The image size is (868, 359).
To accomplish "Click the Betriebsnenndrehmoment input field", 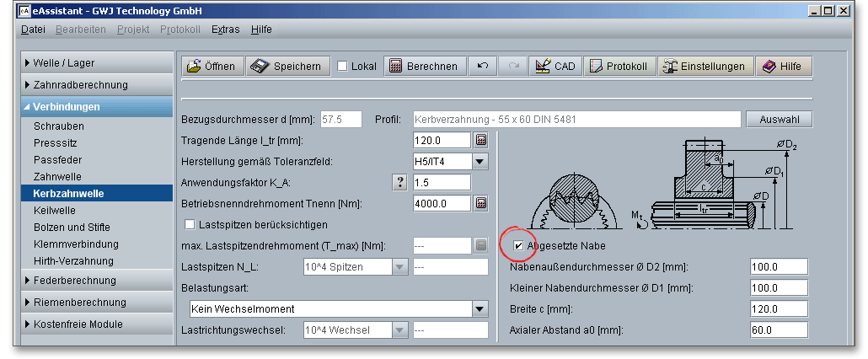I will point(441,203).
